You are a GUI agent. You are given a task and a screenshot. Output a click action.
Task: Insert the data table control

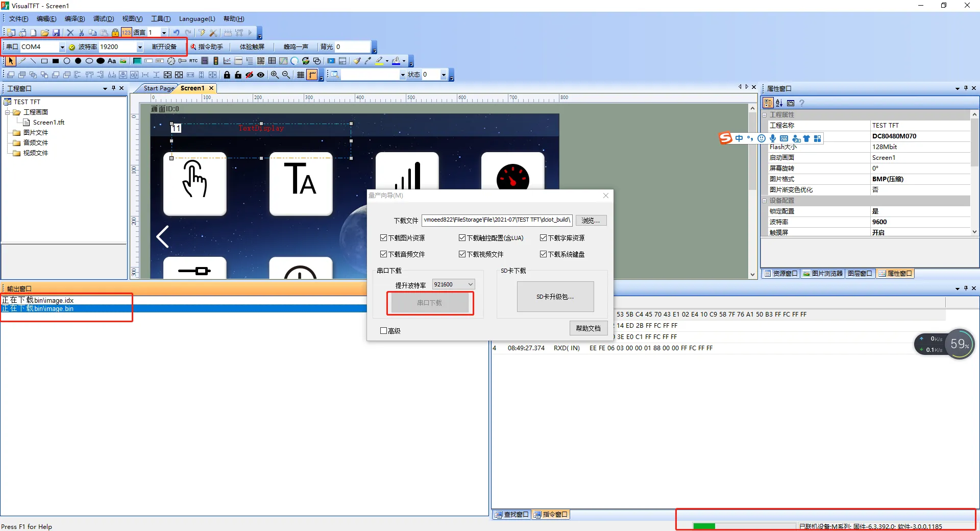click(272, 61)
